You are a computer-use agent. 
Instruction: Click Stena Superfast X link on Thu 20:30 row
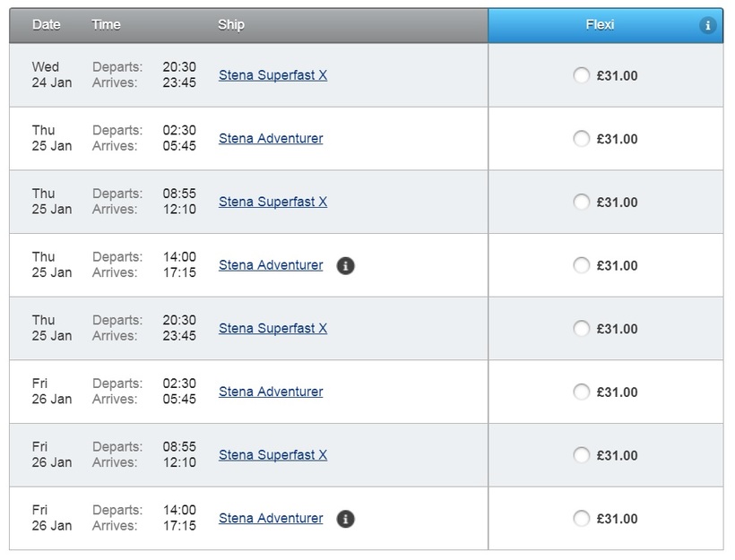[272, 328]
